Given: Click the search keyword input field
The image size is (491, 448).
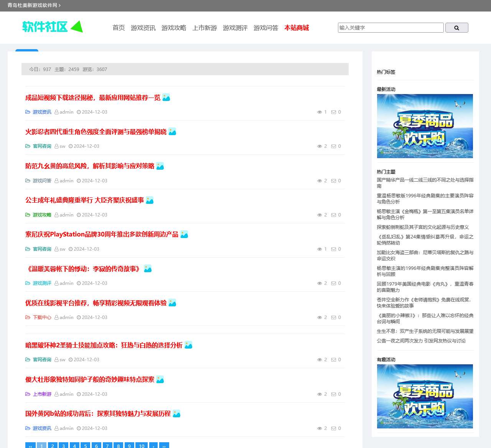Looking at the screenshot, I should tap(390, 27).
